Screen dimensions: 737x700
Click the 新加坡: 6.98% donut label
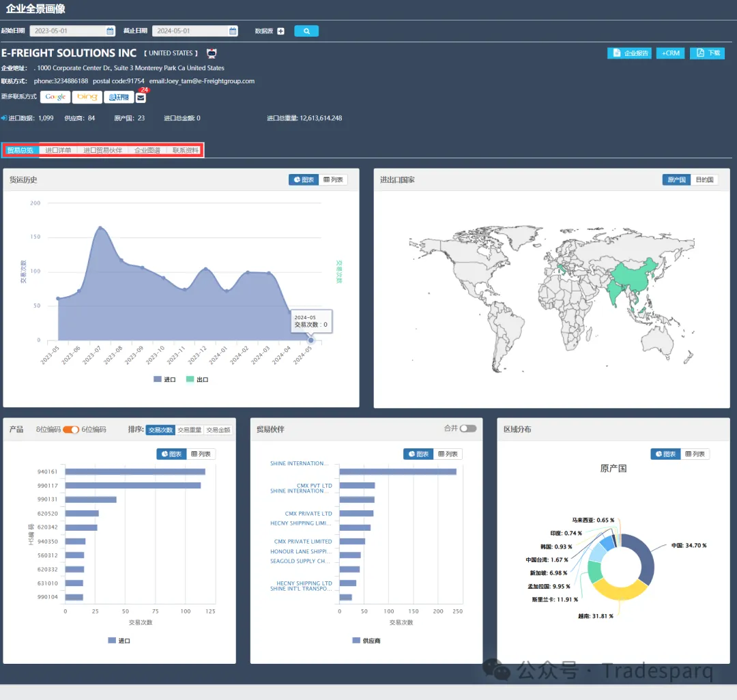[548, 573]
